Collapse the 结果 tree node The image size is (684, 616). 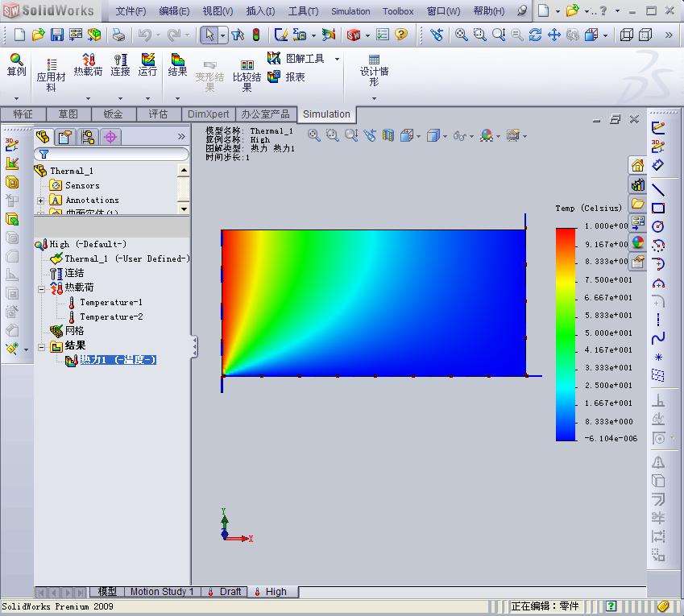coord(41,347)
